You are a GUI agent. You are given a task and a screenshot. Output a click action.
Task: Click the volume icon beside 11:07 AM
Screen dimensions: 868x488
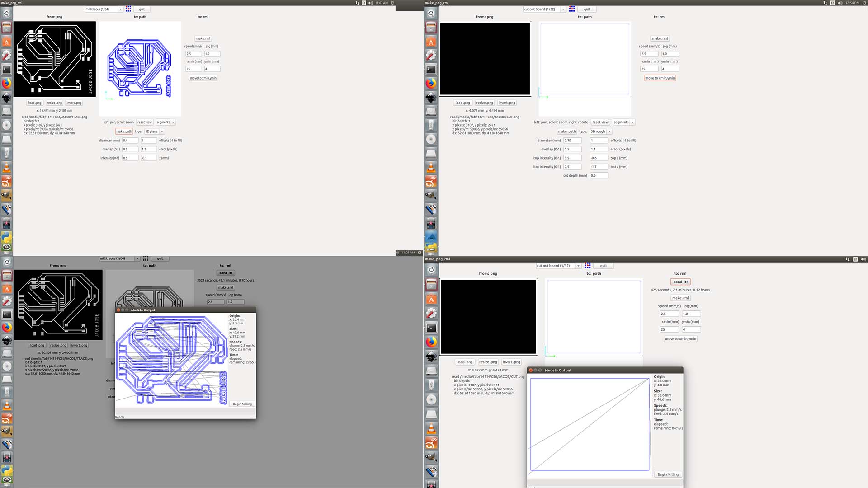coord(370,3)
